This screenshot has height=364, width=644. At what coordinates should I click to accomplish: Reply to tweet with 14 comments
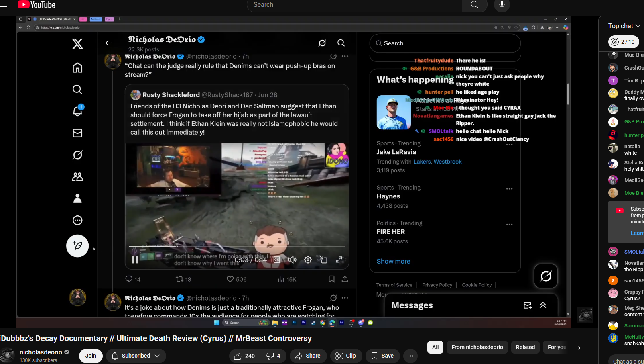coord(133,279)
